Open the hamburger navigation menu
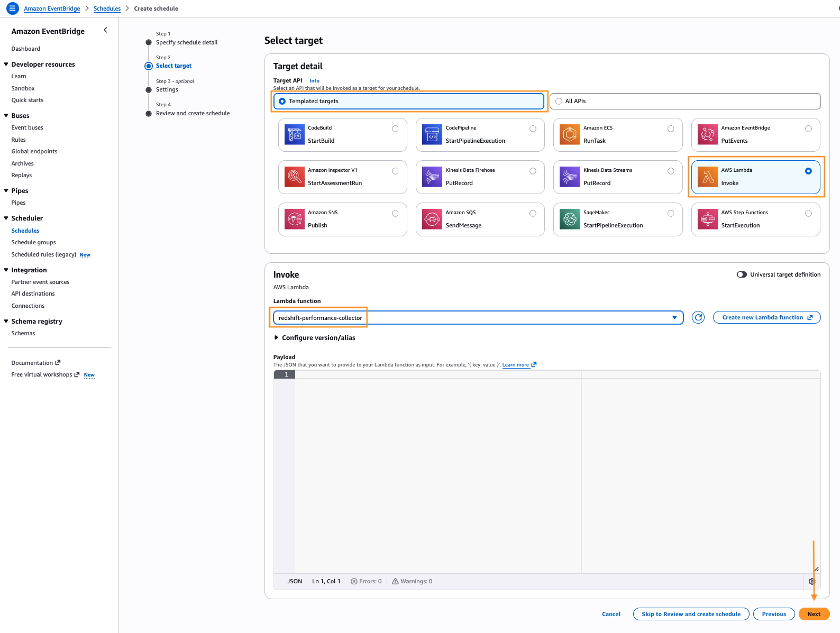The width and height of the screenshot is (840, 633). [12, 8]
